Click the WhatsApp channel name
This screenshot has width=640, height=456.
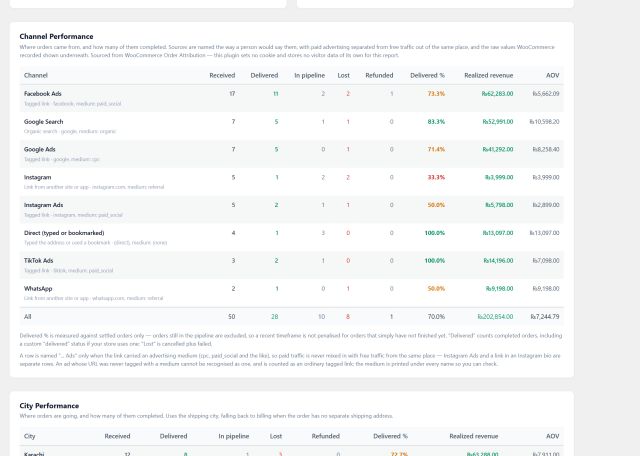(x=38, y=289)
